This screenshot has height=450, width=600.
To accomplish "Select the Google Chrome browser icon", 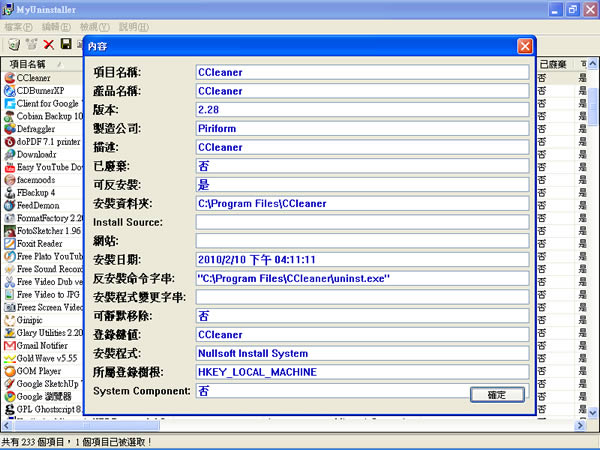I will (10, 396).
